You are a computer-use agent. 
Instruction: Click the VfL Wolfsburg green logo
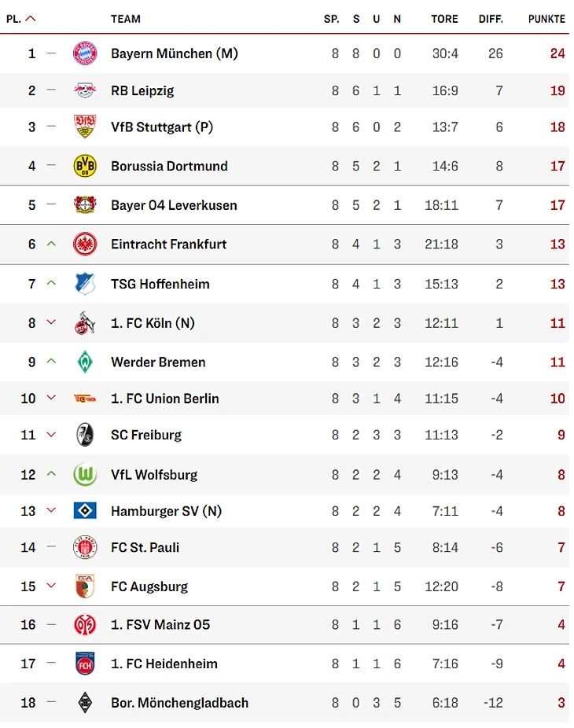pos(85,475)
